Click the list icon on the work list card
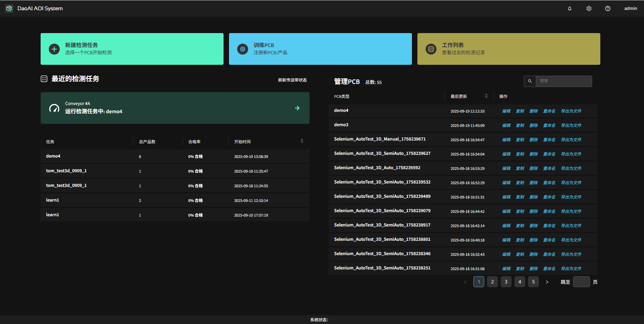The height and width of the screenshot is (324, 644). point(431,49)
